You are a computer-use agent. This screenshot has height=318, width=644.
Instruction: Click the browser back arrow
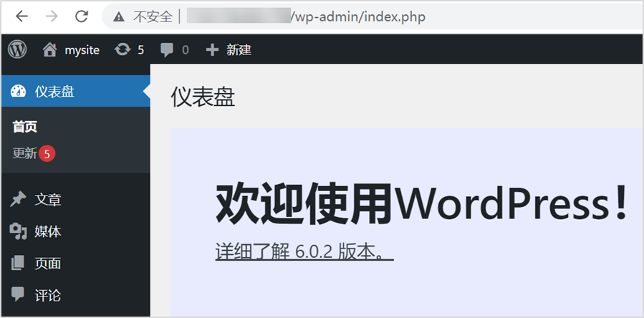[x=21, y=16]
